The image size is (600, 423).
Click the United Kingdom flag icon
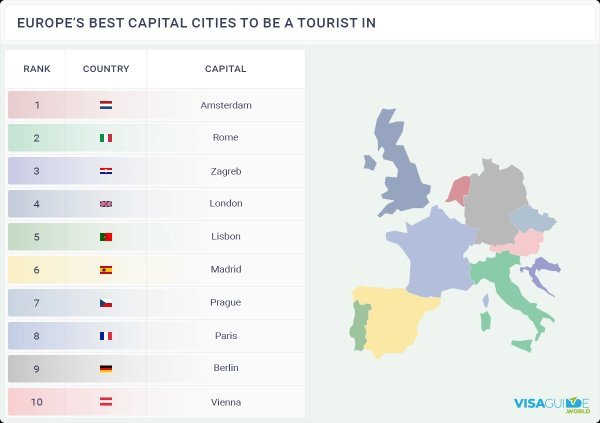pyautogui.click(x=106, y=204)
